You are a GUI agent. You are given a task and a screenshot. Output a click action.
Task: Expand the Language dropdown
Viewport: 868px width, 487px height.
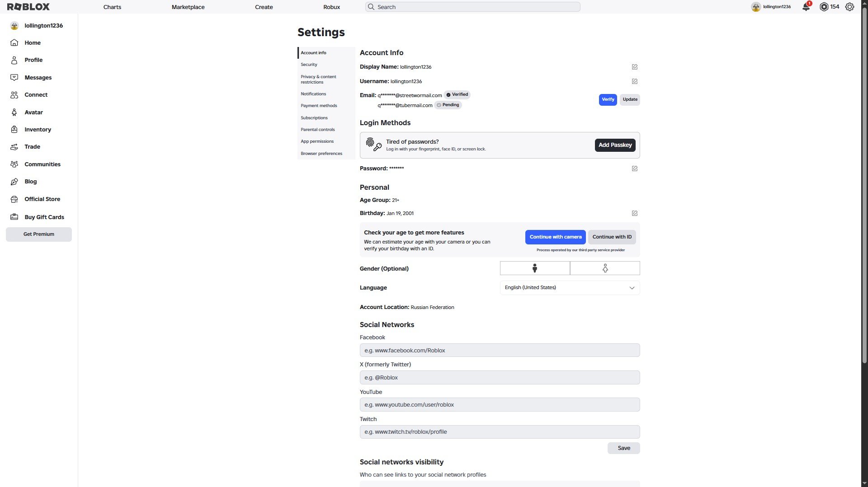coord(570,288)
